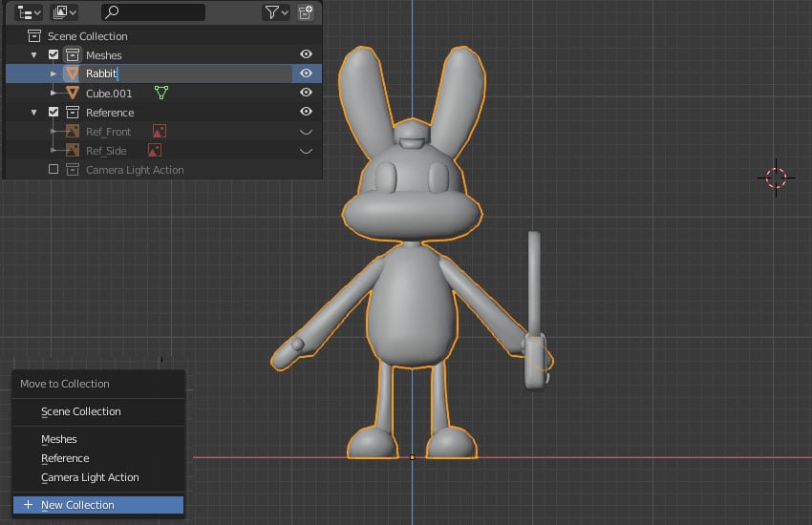Open the outliner editor type dropdown
The width and height of the screenshot is (812, 525).
click(x=30, y=12)
